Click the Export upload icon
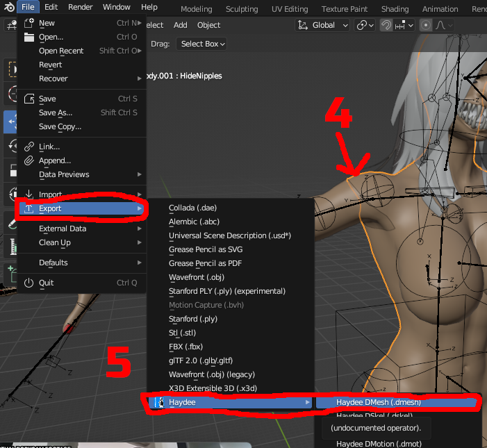 pyautogui.click(x=29, y=208)
